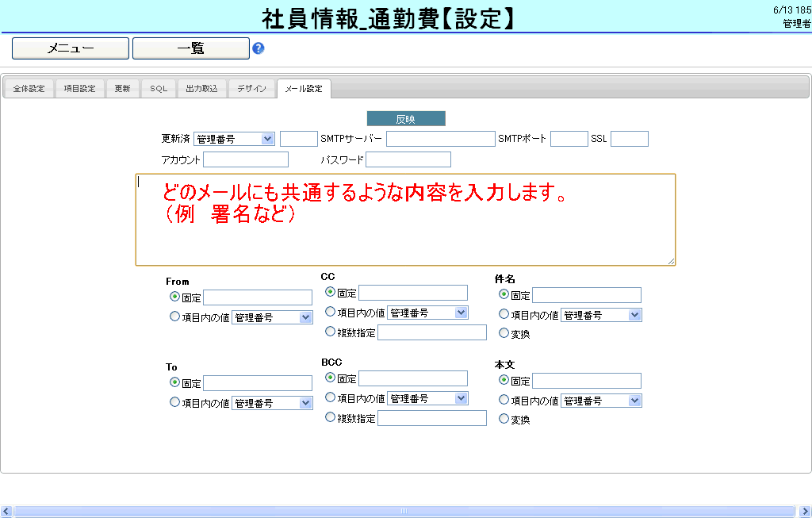Open the 更新済 管理番号 dropdown
812x518 pixels.
point(234,139)
